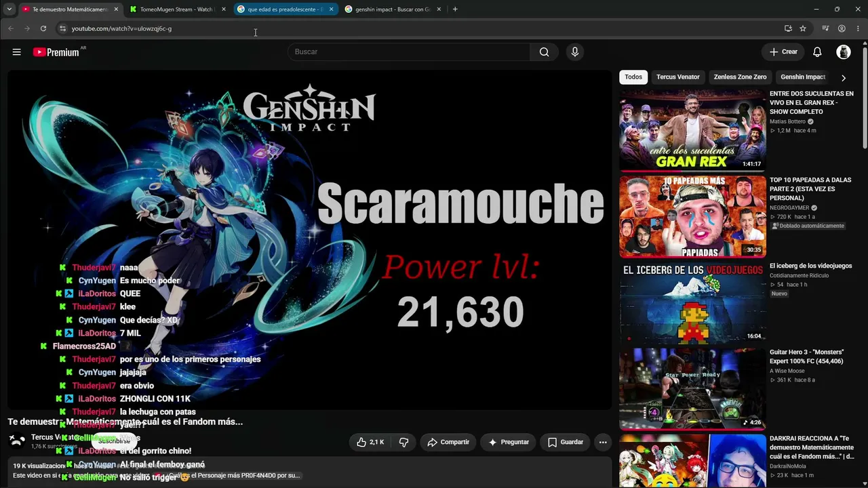Screen dimensions: 868x488
Task: Open the Chrome three-dot menu
Action: 858,28
